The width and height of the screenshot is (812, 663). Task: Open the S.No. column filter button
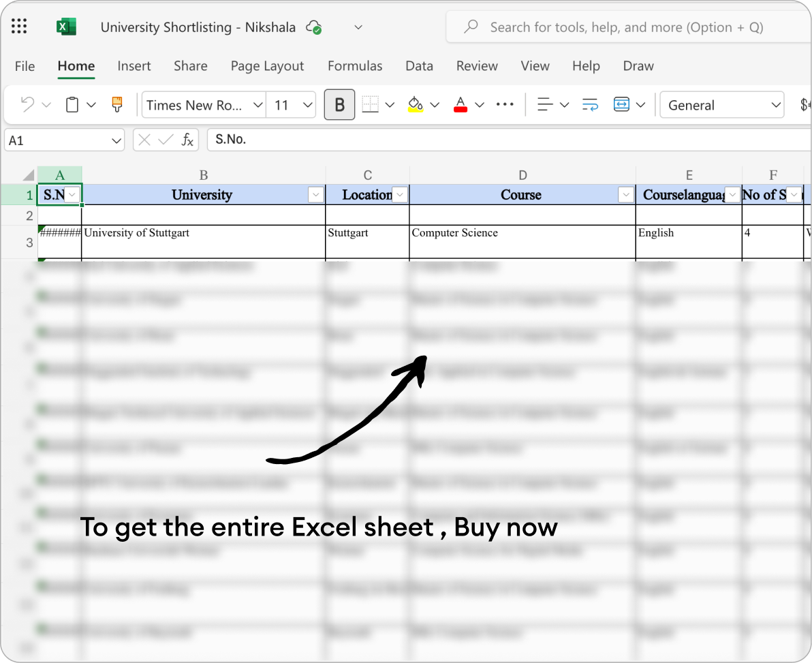73,195
